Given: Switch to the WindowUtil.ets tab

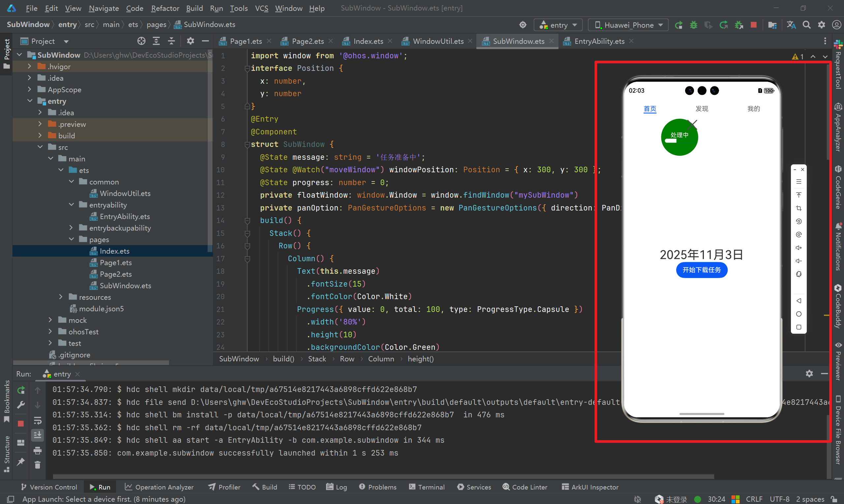Looking at the screenshot, I should pyautogui.click(x=438, y=41).
